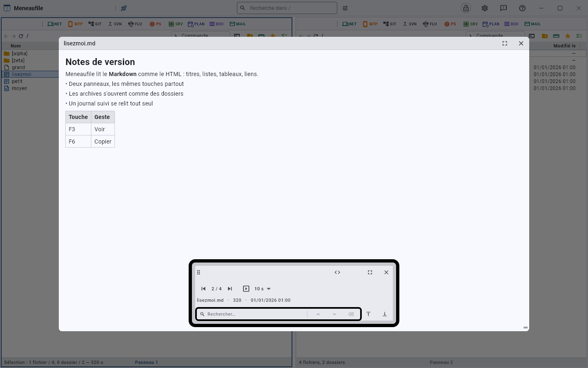Sort left panel by 'Nom' column
The height and width of the screenshot is (368, 588).
[x=16, y=46]
